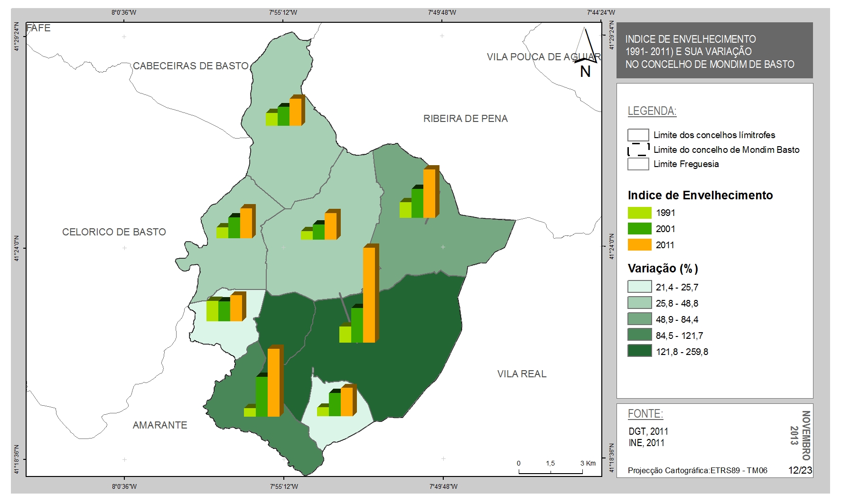
Task: Click the 2001 green legend swatch
Action: [639, 229]
